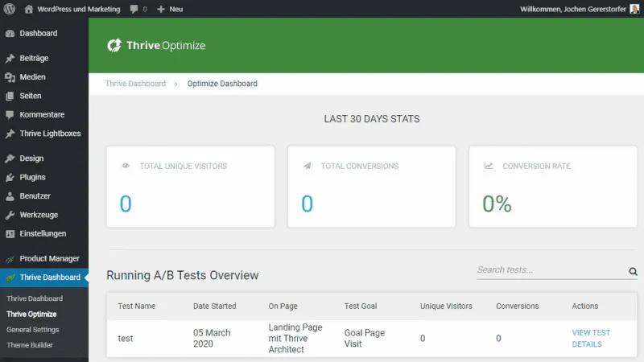Click the search magnifier icon
This screenshot has width=644, height=362.
pos(633,271)
